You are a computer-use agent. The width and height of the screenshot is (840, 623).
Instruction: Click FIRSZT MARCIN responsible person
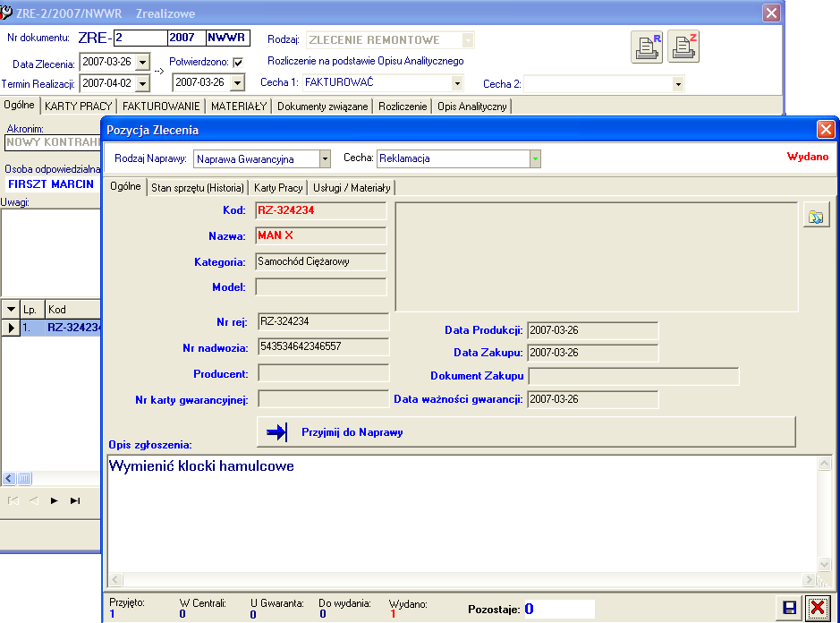[x=51, y=184]
